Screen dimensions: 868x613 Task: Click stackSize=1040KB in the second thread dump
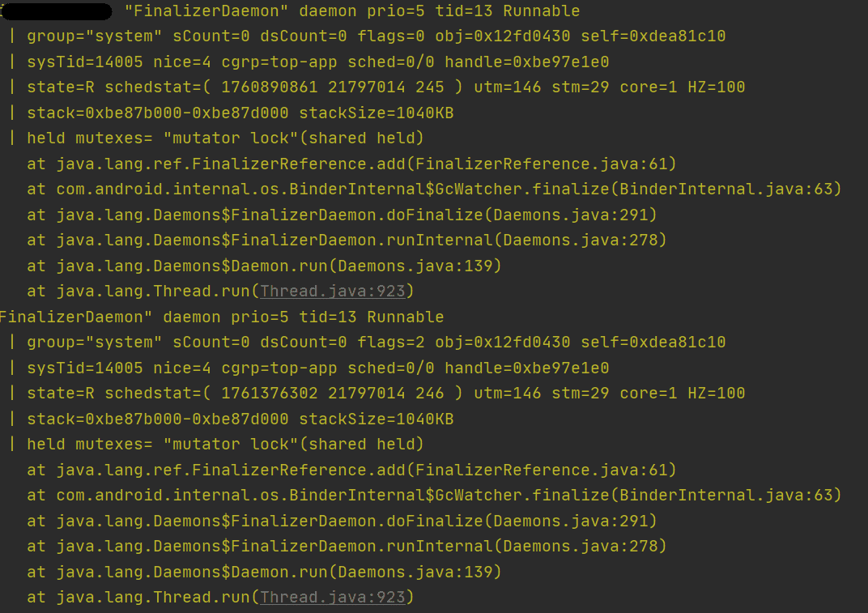376,419
